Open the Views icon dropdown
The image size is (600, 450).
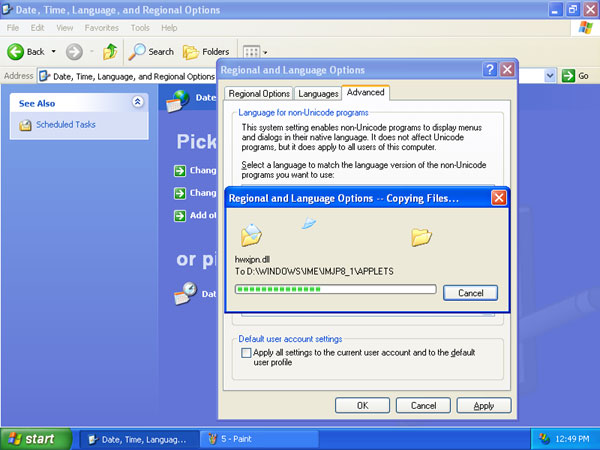pos(255,51)
